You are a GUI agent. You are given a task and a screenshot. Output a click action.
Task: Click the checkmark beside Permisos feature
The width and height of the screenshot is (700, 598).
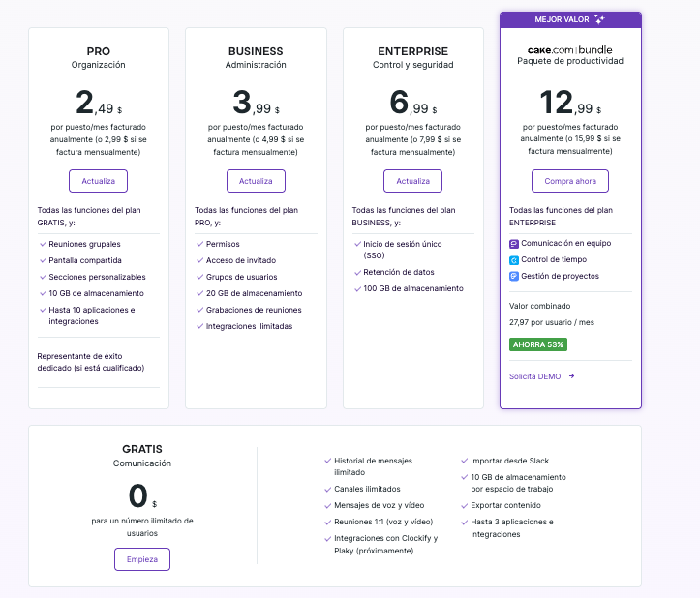200,244
